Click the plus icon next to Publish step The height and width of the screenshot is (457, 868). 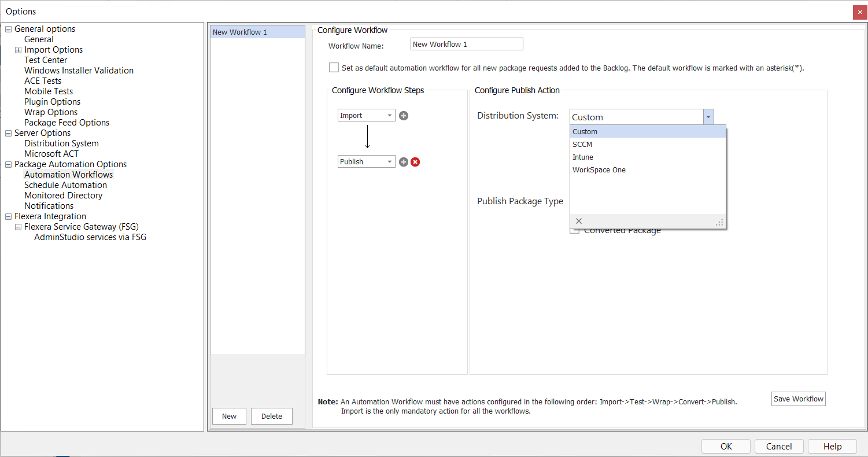coord(404,162)
